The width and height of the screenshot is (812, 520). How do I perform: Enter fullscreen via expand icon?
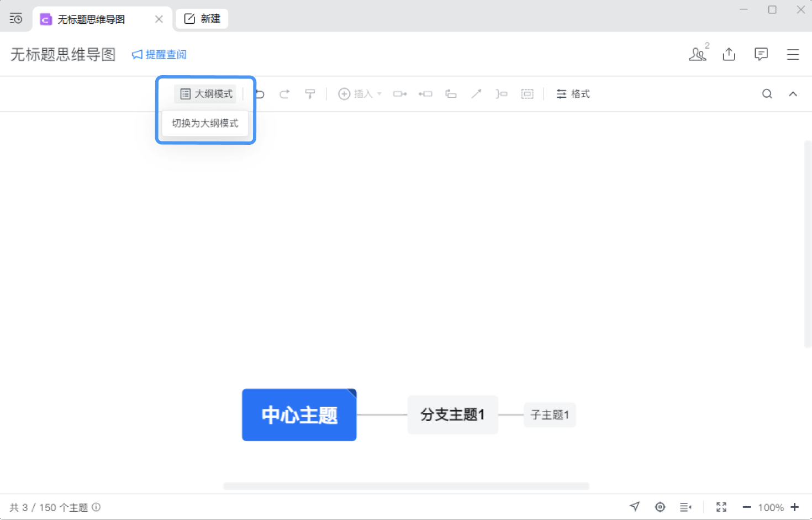721,507
